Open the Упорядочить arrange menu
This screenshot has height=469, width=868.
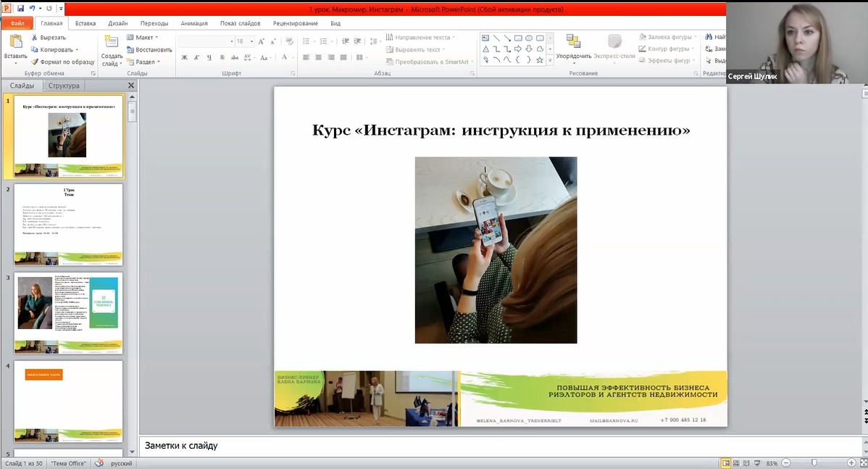(574, 48)
